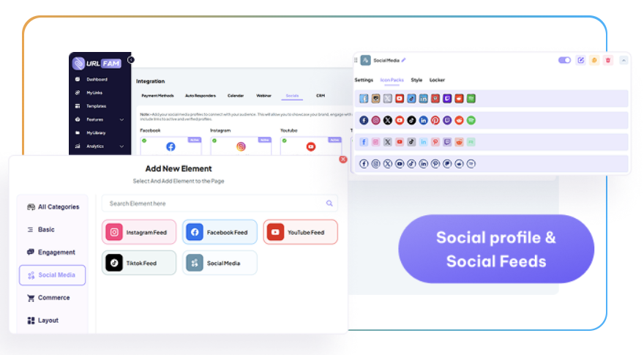Click the round Pinterest icon in the colored circle pack
Screen dimensions: 644x355
tap(435, 120)
